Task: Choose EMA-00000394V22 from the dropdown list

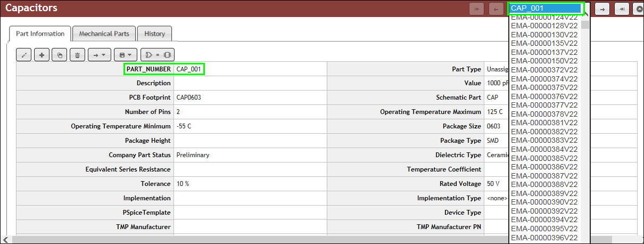Action: click(x=544, y=219)
